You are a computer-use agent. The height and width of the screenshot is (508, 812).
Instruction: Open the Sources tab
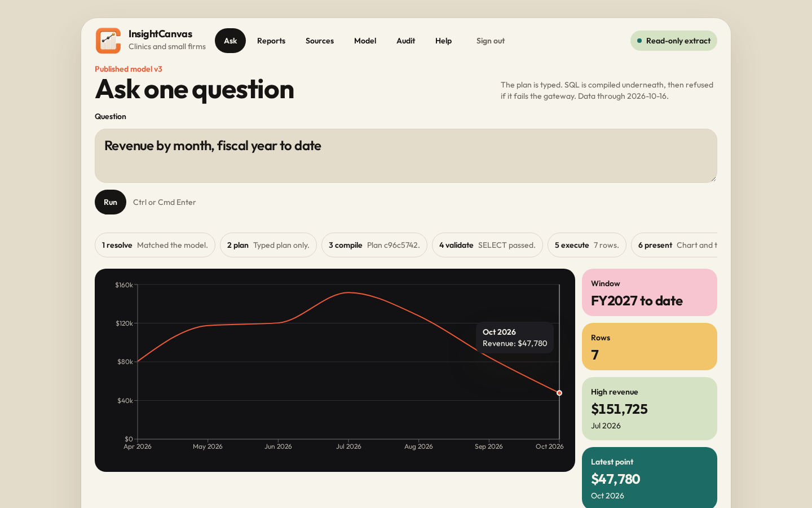pos(320,41)
